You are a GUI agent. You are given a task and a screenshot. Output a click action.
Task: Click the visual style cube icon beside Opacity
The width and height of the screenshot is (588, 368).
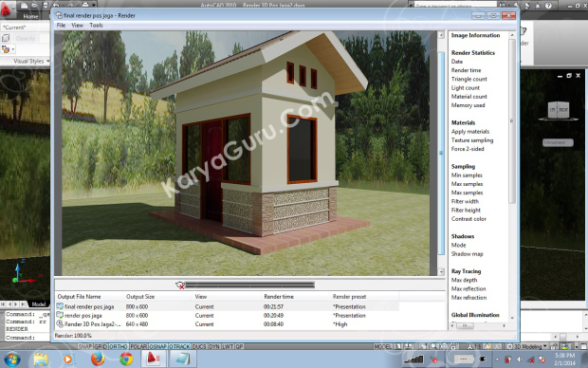(6, 38)
